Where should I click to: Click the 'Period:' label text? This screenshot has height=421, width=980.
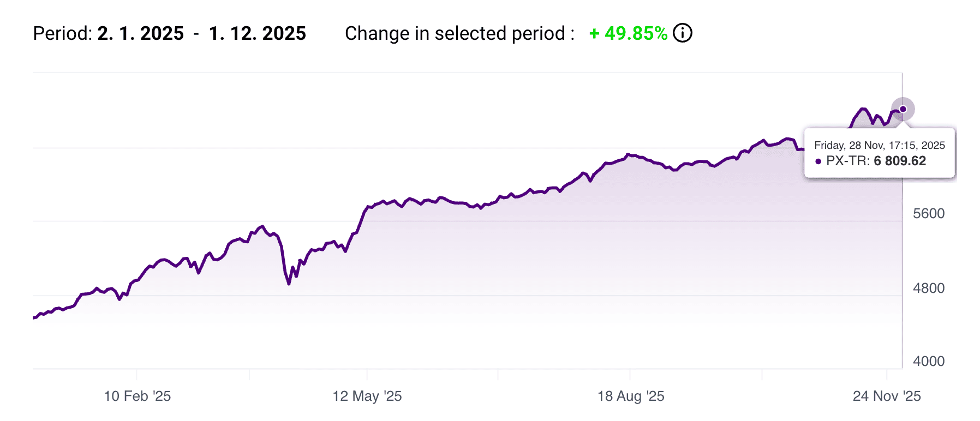[63, 33]
